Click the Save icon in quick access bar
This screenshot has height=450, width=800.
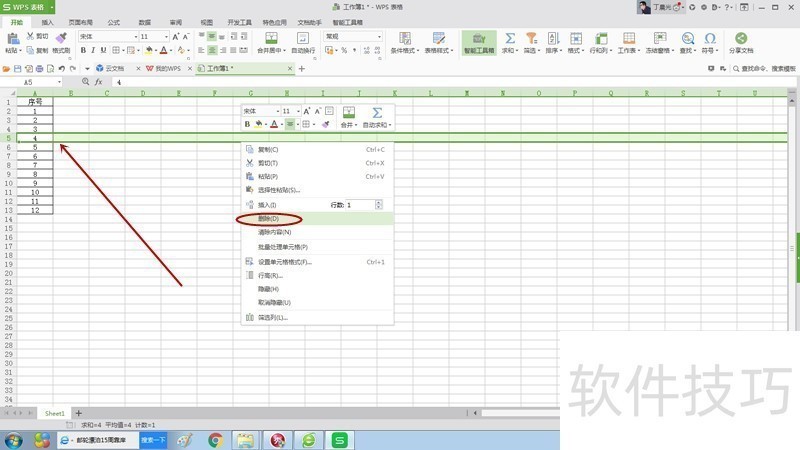click(17, 68)
